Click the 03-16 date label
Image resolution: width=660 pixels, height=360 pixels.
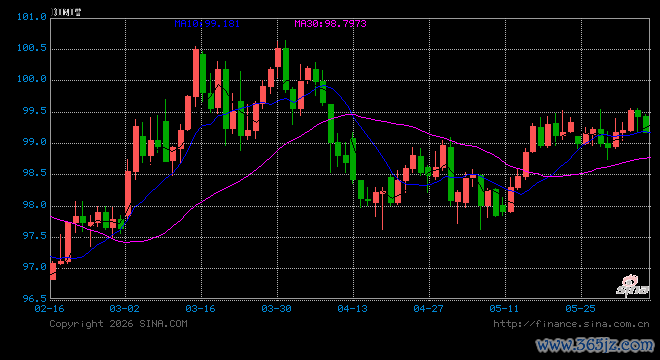200,309
